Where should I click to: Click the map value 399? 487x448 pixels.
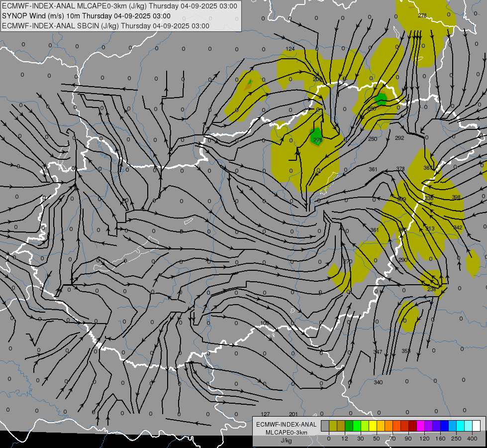click(x=401, y=199)
